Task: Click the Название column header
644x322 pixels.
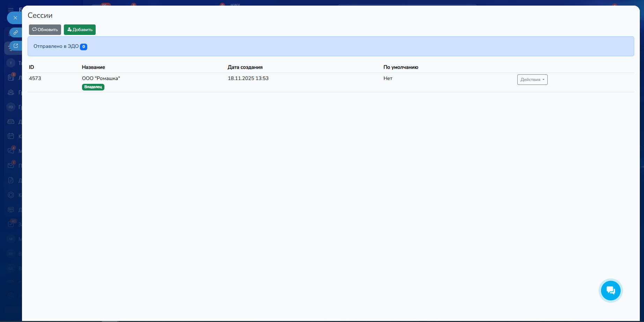Action: click(94, 67)
